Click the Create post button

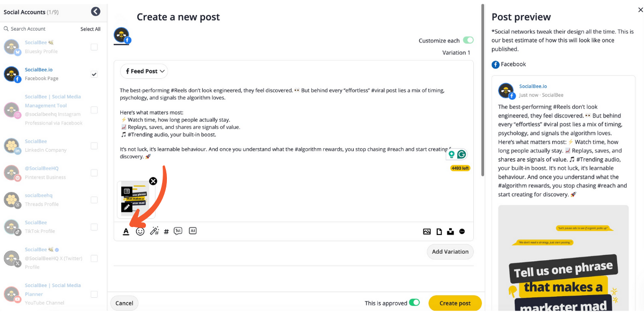pyautogui.click(x=455, y=303)
